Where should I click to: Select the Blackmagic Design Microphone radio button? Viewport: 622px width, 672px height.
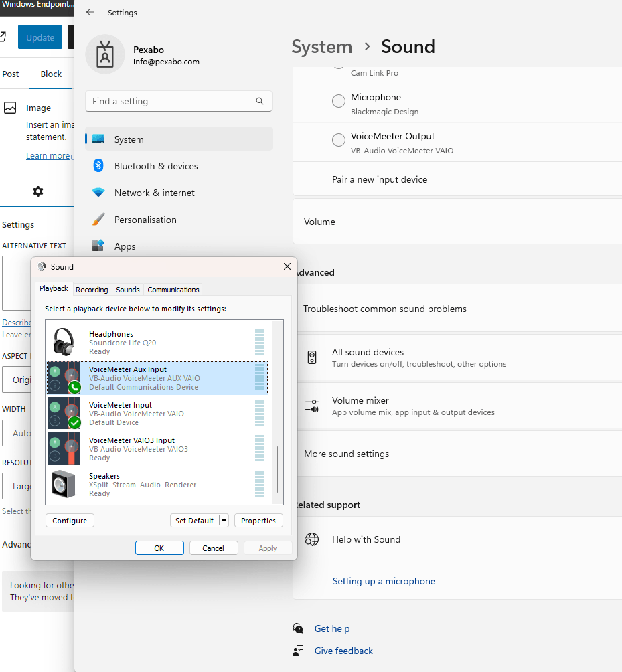tap(339, 101)
